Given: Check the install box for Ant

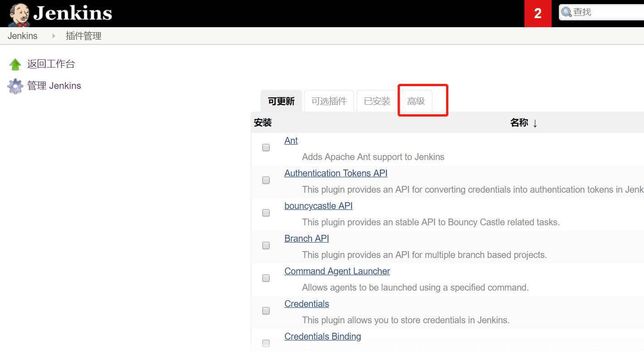Looking at the screenshot, I should click(266, 147).
